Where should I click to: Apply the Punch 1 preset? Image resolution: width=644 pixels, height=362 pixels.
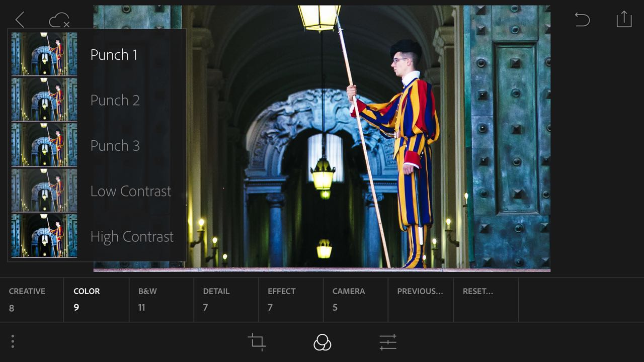pos(114,55)
